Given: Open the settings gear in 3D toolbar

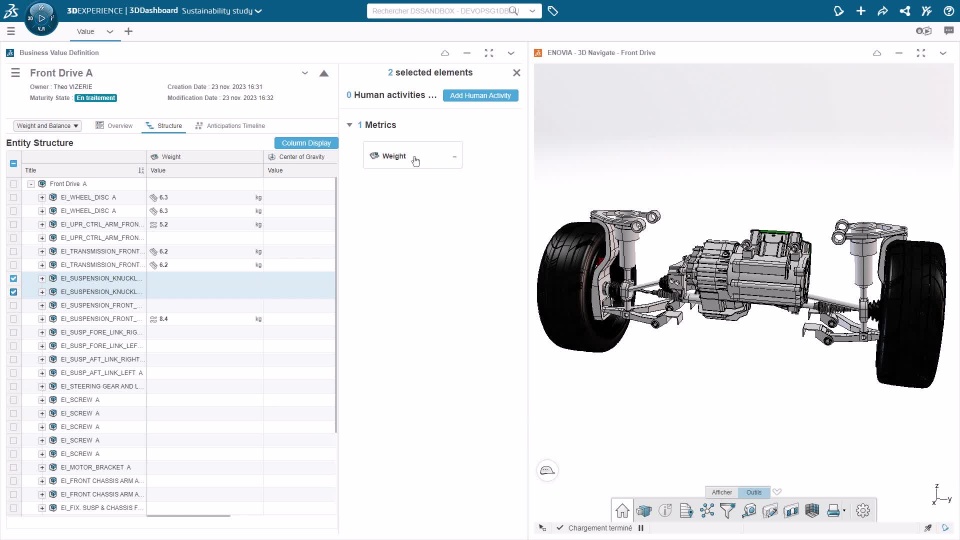Looking at the screenshot, I should 863,511.
